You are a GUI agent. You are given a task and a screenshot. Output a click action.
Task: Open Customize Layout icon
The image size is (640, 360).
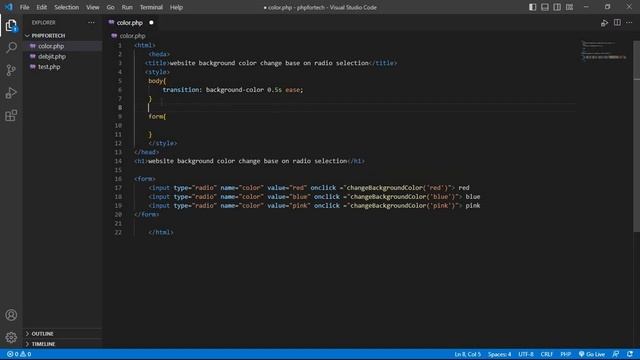tap(569, 7)
